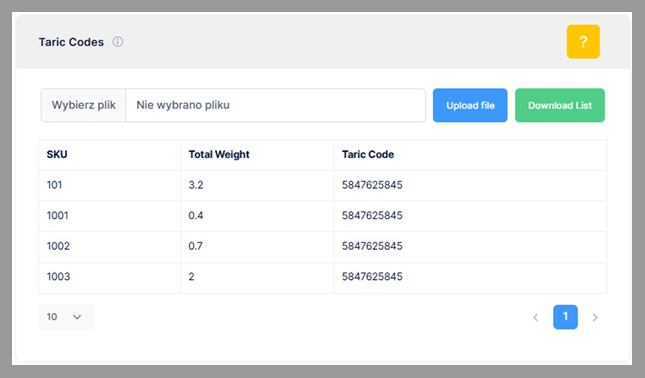Select the row with SKU 101
Image resolution: width=645 pixels, height=378 pixels.
pos(323,186)
